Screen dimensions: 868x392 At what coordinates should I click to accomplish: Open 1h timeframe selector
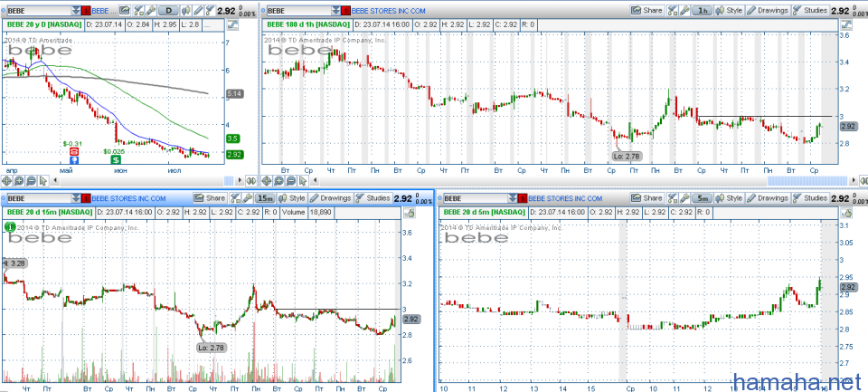(703, 11)
